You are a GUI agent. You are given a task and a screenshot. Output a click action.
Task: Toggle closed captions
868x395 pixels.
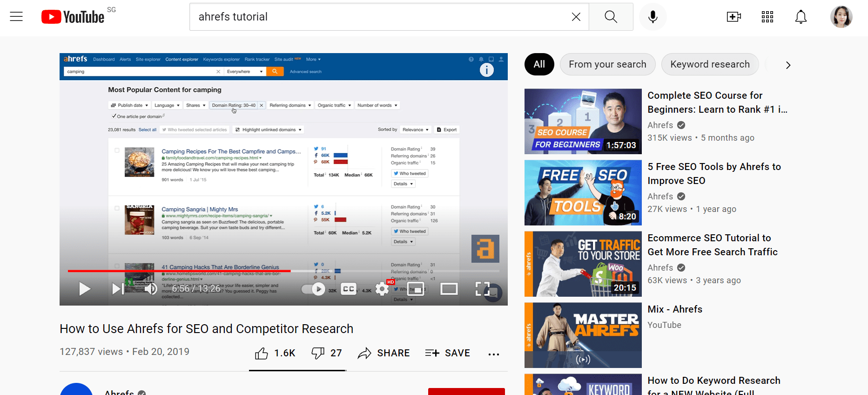pyautogui.click(x=349, y=289)
